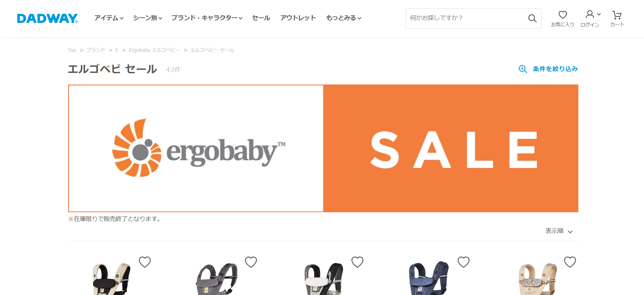Open the 表示順 sort dropdown
644x295 pixels.
[x=559, y=231]
